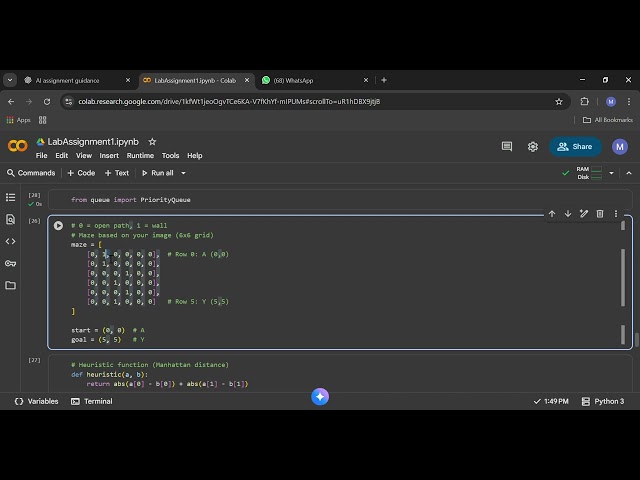Viewport: 640px width, 480px height.
Task: Delete cell using trash icon
Action: (600, 213)
